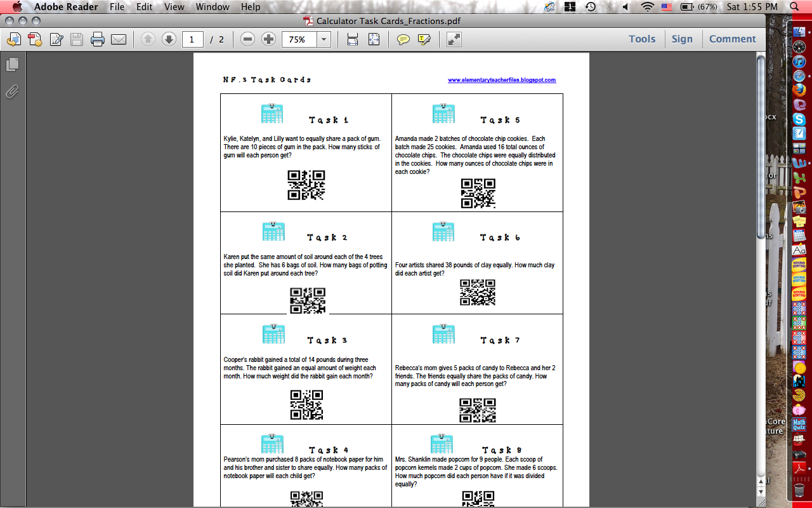Open the Apple menu
This screenshot has width=812, height=508.
17,7
